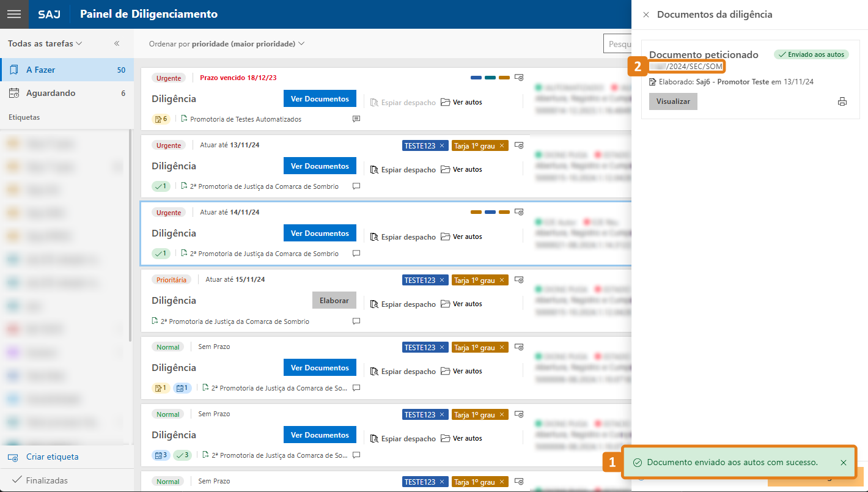Collapse the sidebar with the « chevron
Image resolution: width=868 pixels, height=492 pixels.
click(x=116, y=43)
